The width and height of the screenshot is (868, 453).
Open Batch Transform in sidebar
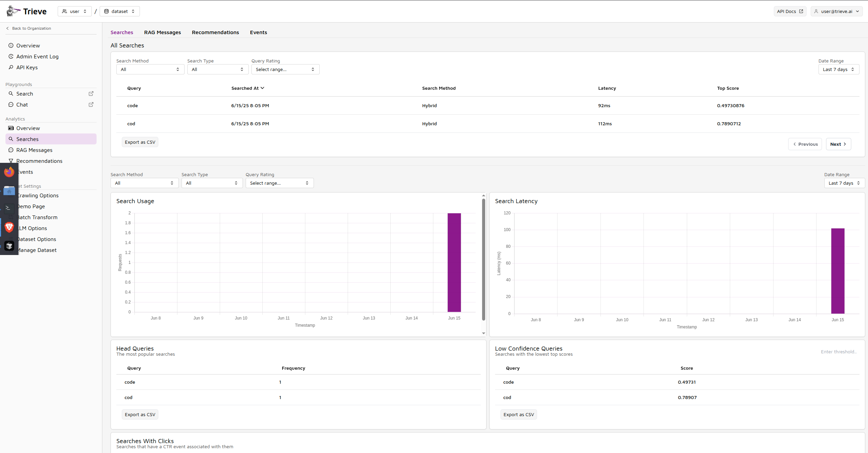click(x=37, y=217)
